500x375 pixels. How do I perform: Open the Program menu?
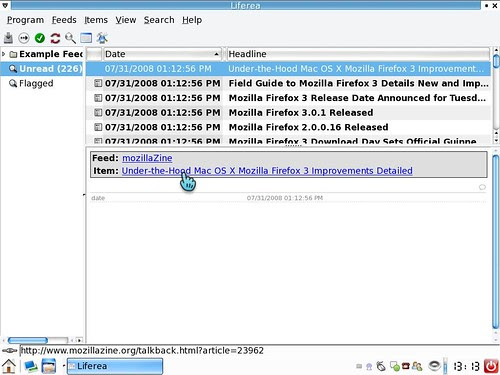coord(25,20)
